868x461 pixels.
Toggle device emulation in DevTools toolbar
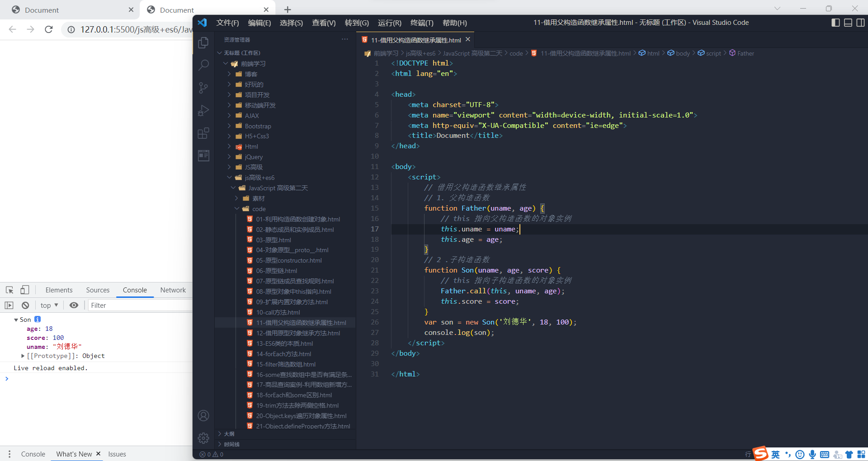point(25,290)
